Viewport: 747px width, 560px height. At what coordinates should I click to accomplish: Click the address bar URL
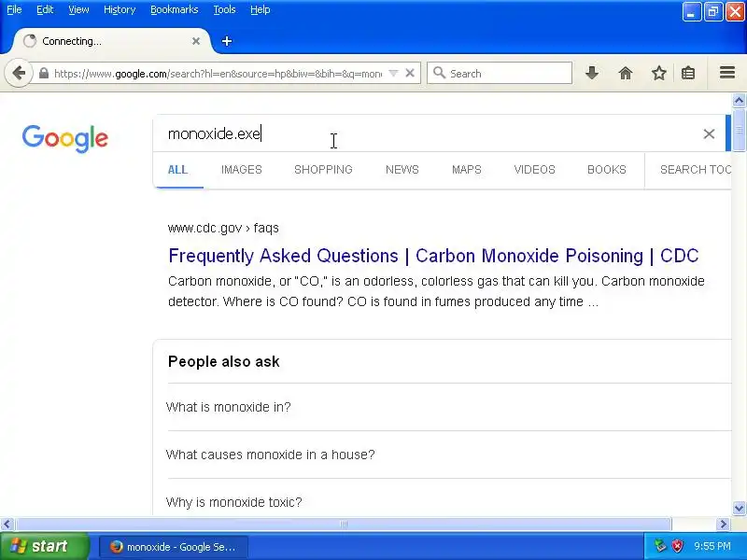pos(218,74)
